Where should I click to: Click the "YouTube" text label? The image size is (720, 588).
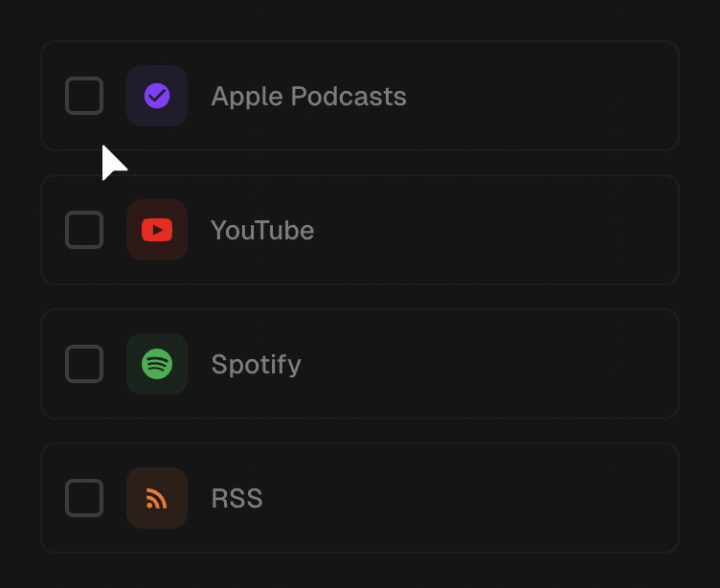pos(262,231)
